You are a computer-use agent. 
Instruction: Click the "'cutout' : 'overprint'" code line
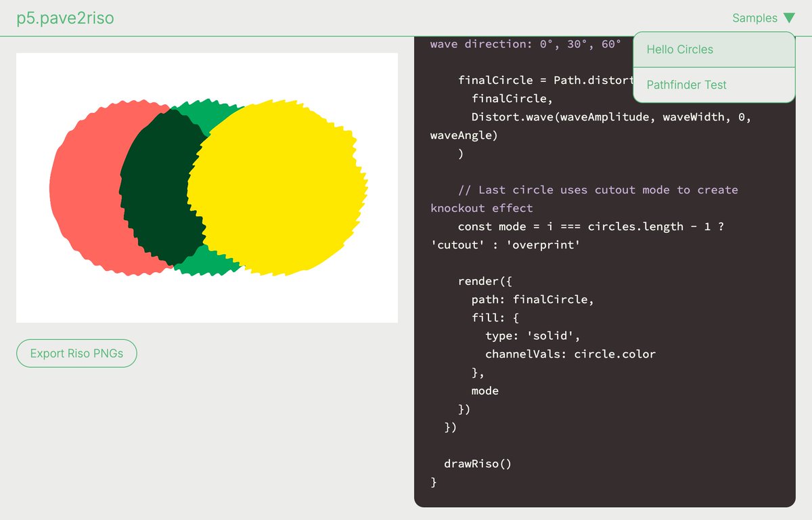[505, 244]
